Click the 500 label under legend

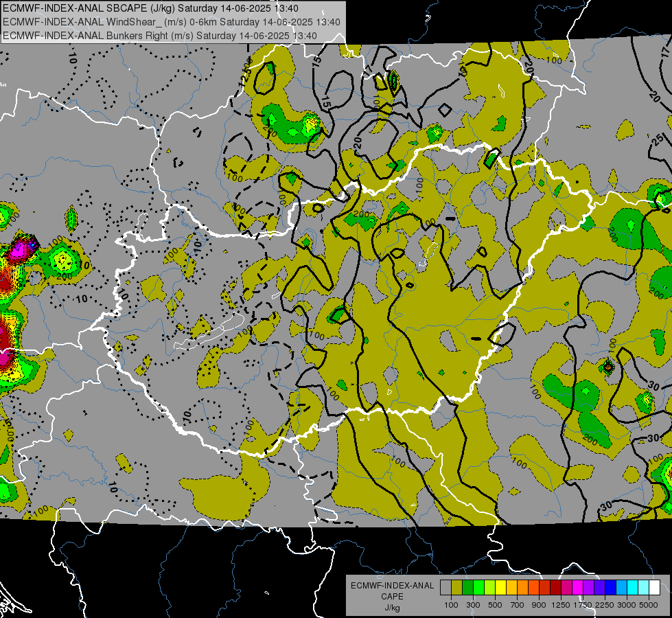[495, 605]
